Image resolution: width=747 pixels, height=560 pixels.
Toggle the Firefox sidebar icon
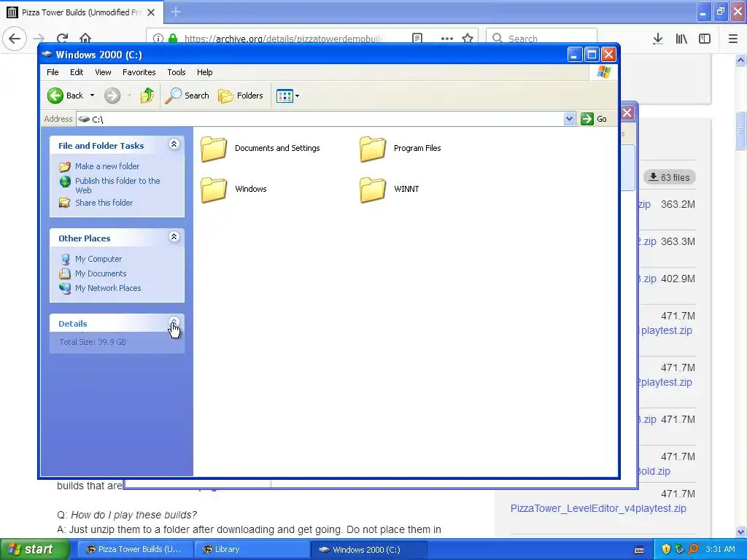pyautogui.click(x=705, y=39)
